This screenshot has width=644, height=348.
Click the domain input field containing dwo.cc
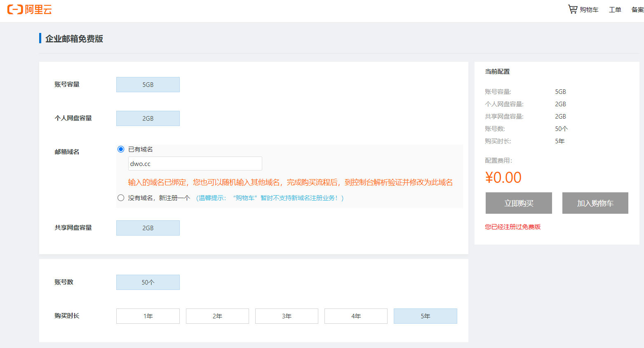pyautogui.click(x=195, y=163)
